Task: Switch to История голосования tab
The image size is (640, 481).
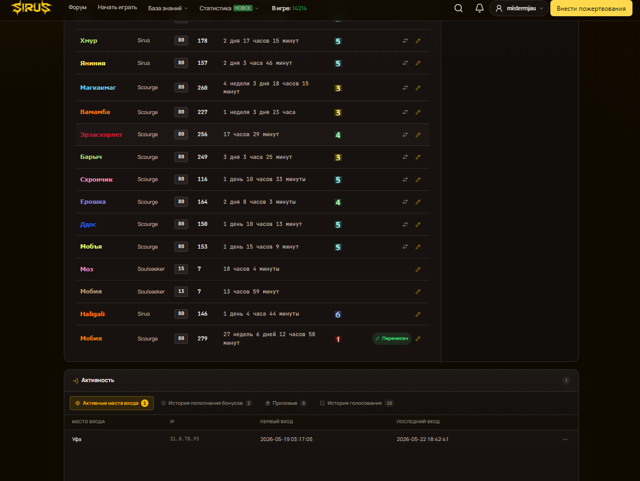Action: click(x=356, y=403)
